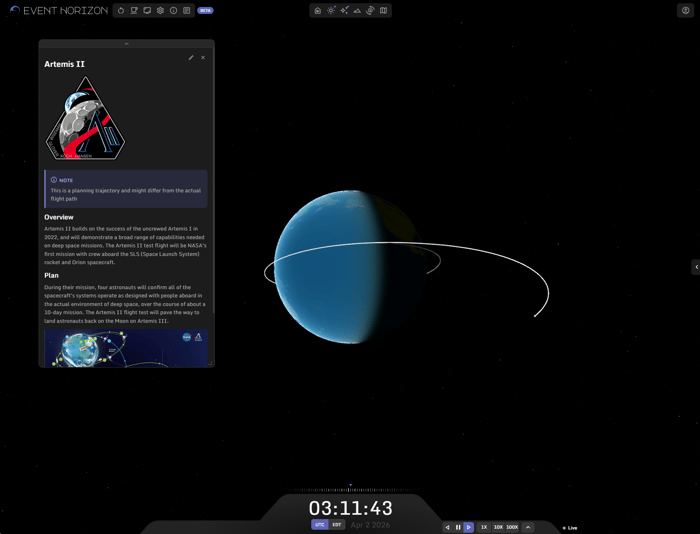700x534 pixels.
Task: Set playback speed to 100X
Action: pyautogui.click(x=512, y=527)
